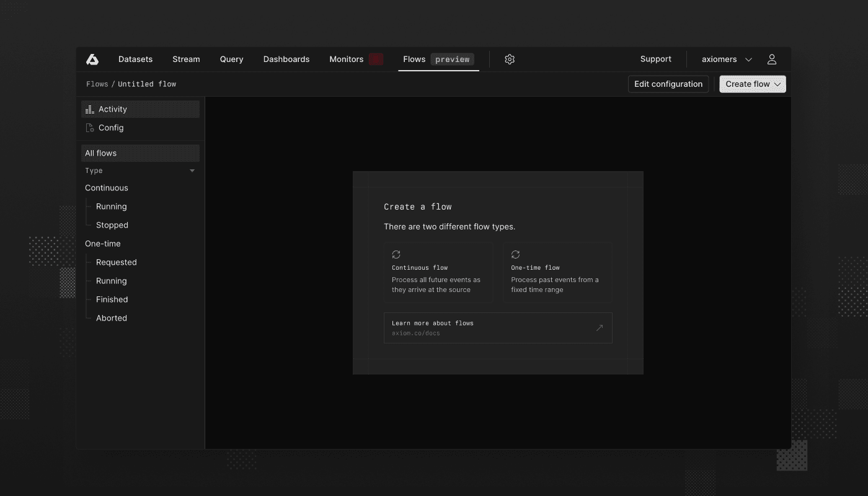The height and width of the screenshot is (496, 868).
Task: Select the Continuous flow card option
Action: coord(438,272)
